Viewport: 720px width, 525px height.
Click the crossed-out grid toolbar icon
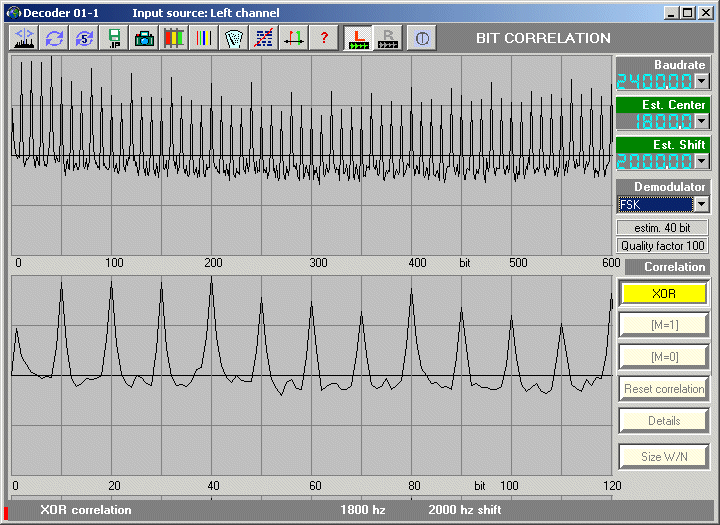[264, 38]
